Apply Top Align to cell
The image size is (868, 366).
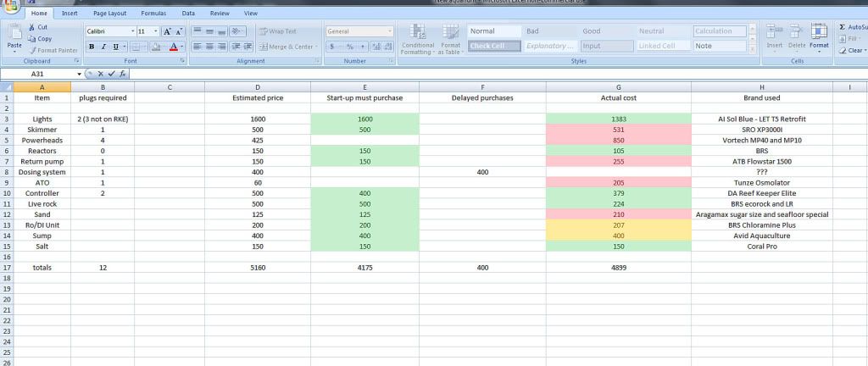pyautogui.click(x=197, y=31)
